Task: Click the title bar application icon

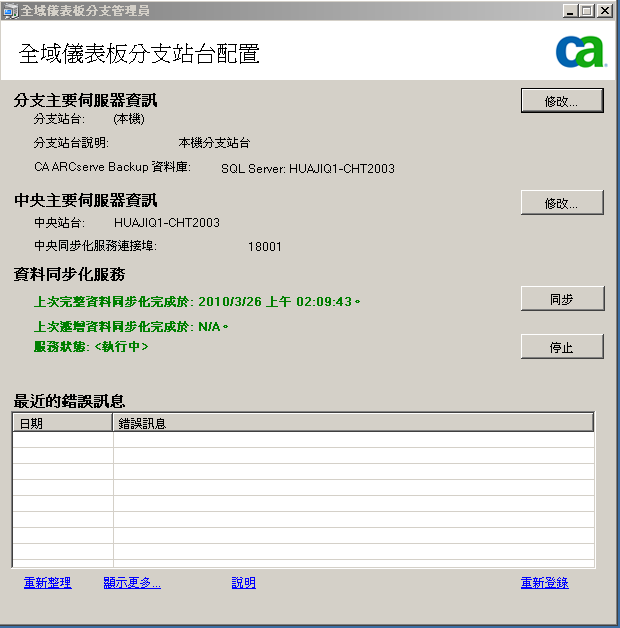Action: (x=10, y=10)
